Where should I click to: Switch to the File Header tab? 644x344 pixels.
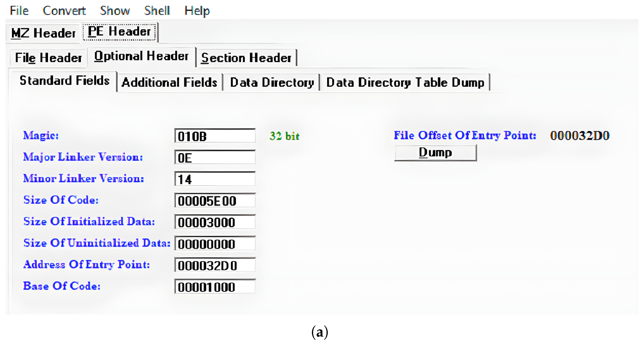(48, 58)
